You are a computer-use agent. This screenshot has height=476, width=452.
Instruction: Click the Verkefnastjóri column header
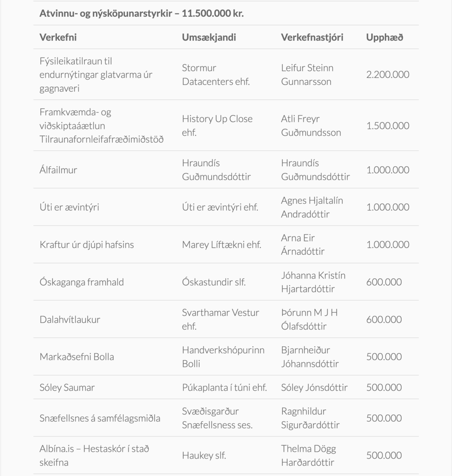point(312,37)
